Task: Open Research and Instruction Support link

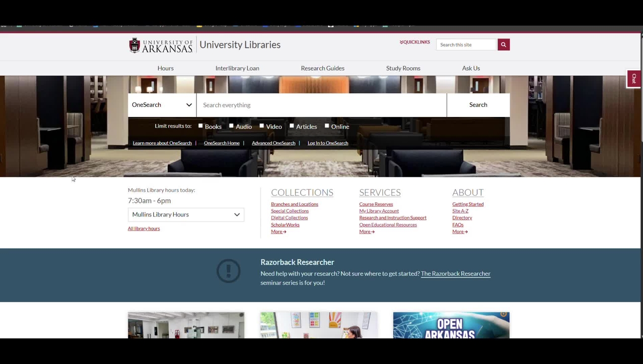Action: [393, 218]
